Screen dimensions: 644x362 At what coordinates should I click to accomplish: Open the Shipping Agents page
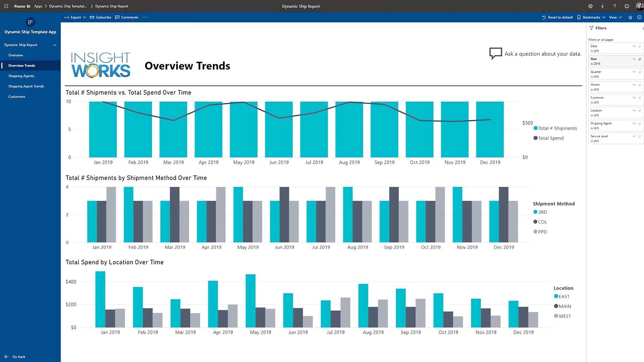point(21,76)
